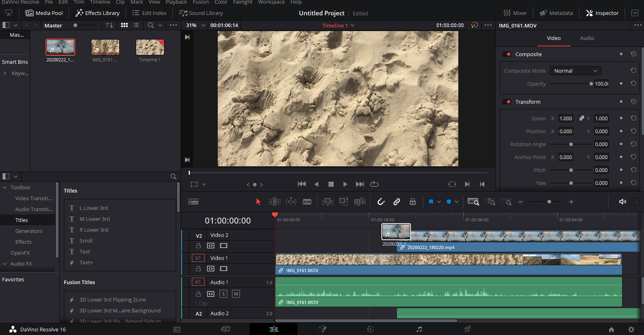The height and width of the screenshot is (335, 644).
Task: Open flag color dropdown arrow
Action: [x=439, y=202]
